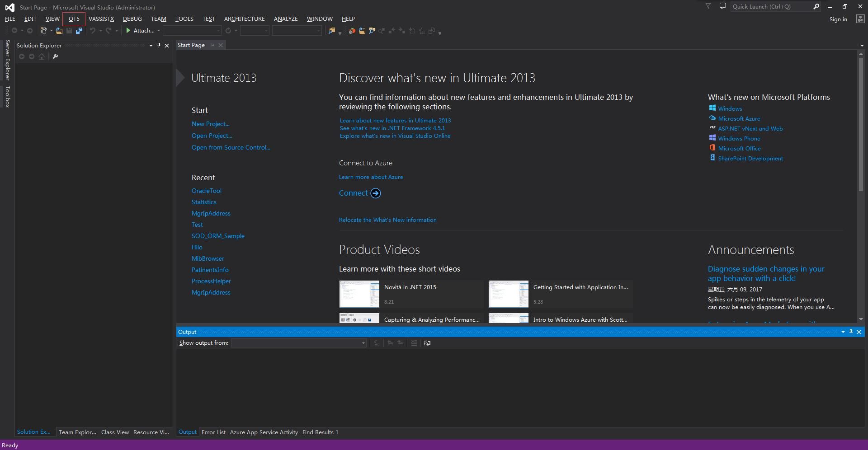Play the Novità in .NET 2015 video thumbnail
Viewport: 868px width, 450px height.
click(x=359, y=294)
